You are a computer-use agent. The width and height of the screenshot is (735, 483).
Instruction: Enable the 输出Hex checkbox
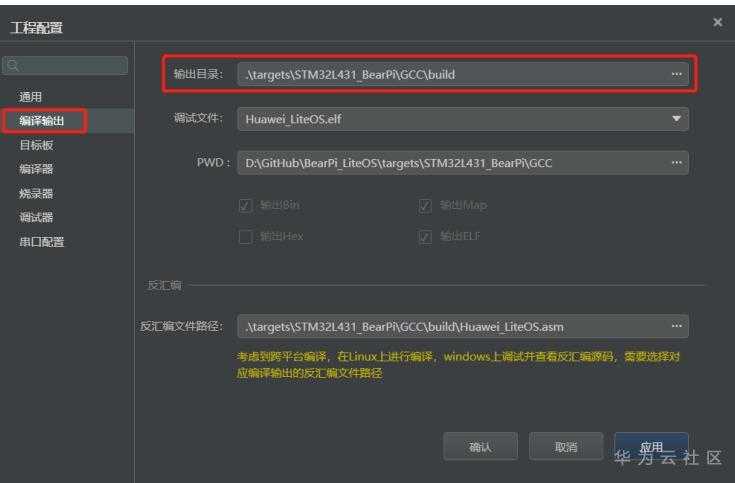coord(246,236)
